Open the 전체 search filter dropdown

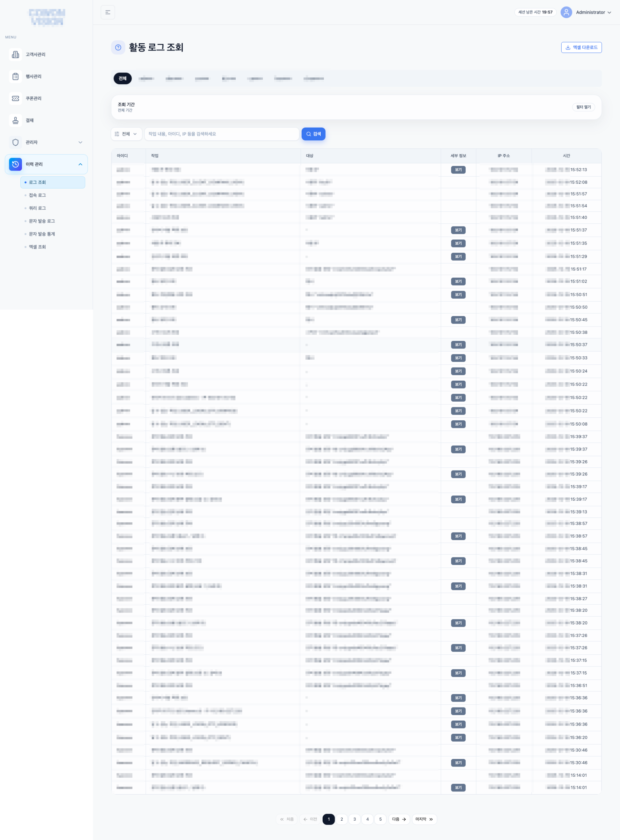[x=126, y=134]
